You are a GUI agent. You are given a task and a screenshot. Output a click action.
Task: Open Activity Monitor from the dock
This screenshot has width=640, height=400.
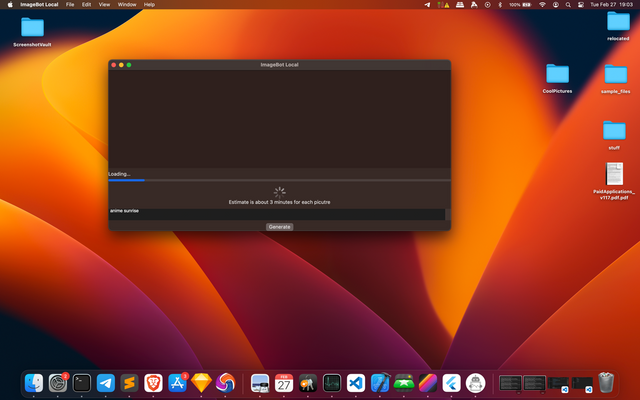pyautogui.click(x=332, y=383)
